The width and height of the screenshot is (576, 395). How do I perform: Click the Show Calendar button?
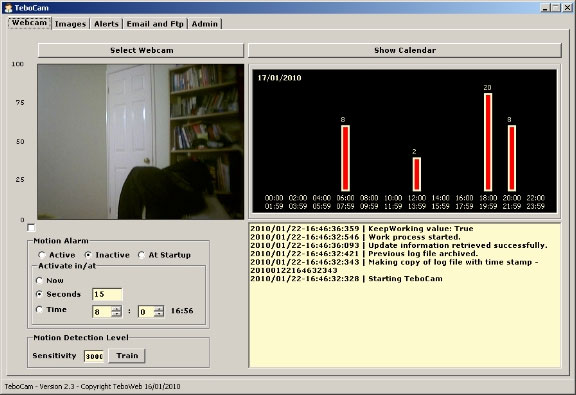click(x=405, y=50)
